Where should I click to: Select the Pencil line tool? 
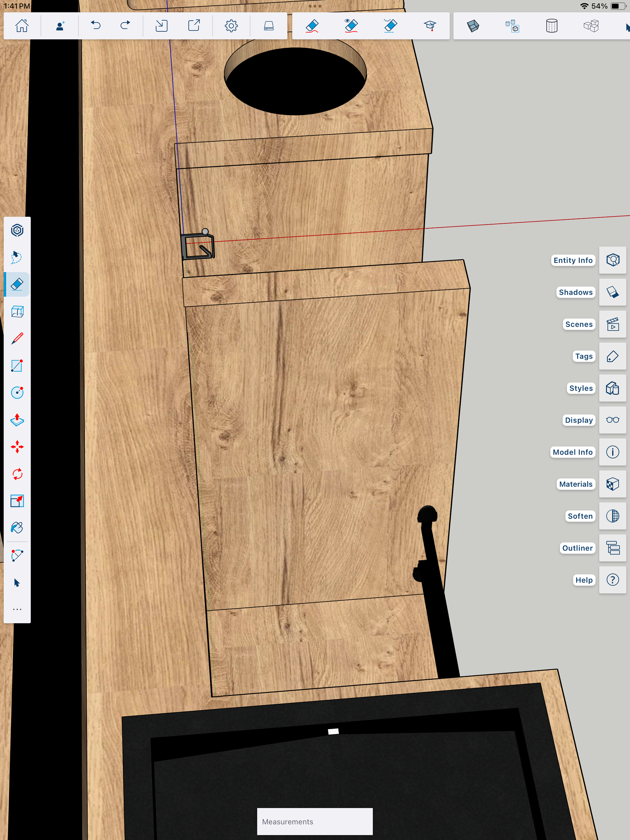click(17, 338)
